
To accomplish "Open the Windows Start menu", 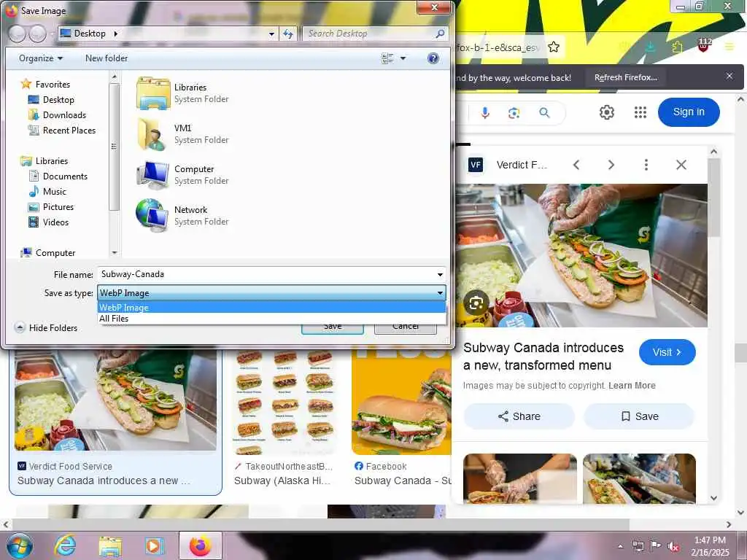I will (x=20, y=546).
